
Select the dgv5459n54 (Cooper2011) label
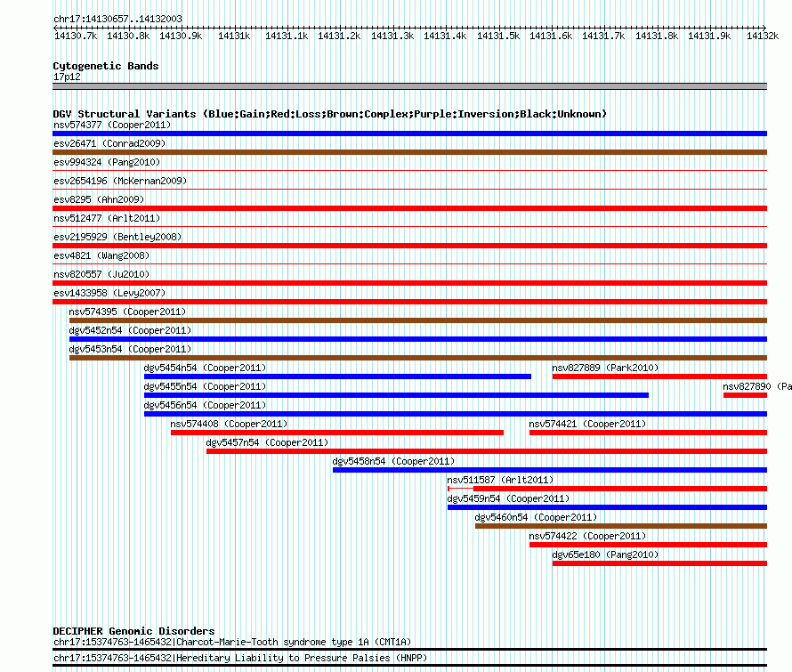pyautogui.click(x=508, y=498)
